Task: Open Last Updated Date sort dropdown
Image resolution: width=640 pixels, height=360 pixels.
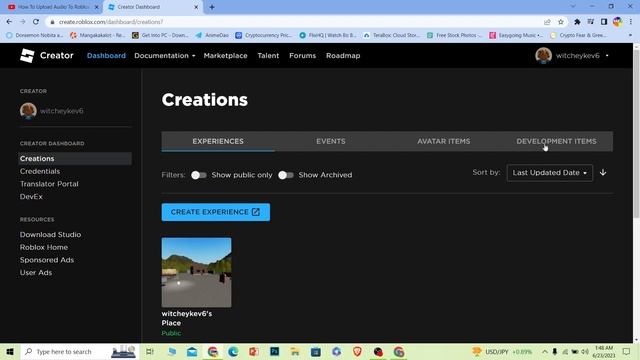Action: coord(549,173)
